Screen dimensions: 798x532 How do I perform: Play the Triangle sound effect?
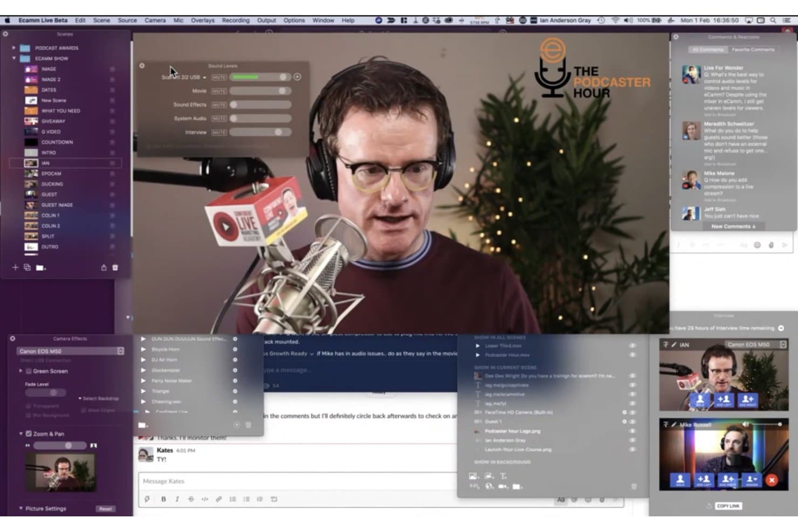[x=143, y=391]
